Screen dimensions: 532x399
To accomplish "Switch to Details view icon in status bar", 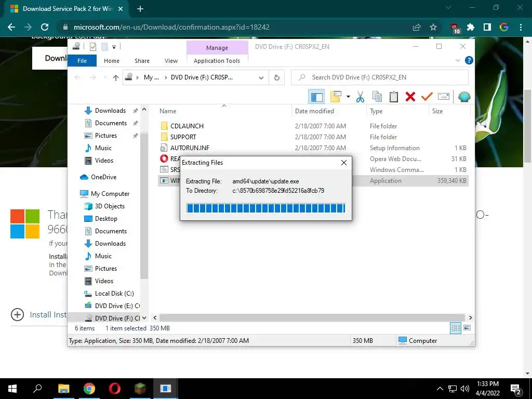I will coord(456,328).
